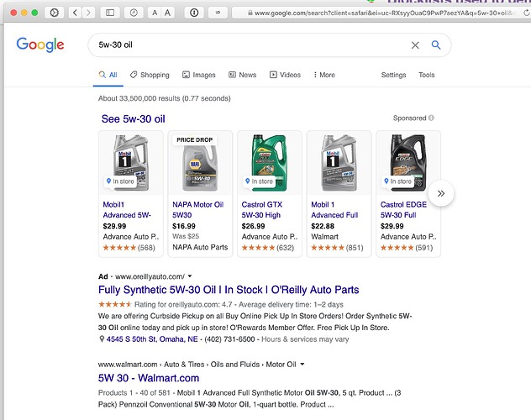Open the Tools option
The width and height of the screenshot is (531, 420).
click(427, 75)
